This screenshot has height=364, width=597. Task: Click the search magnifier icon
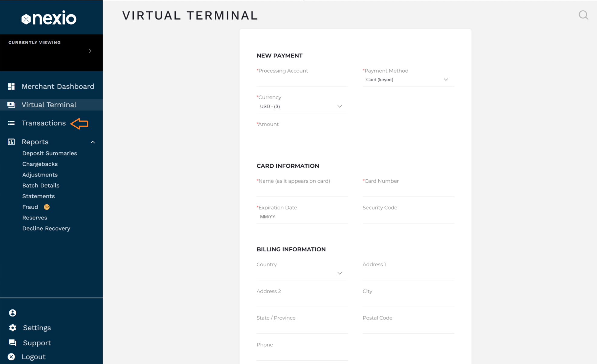(583, 15)
